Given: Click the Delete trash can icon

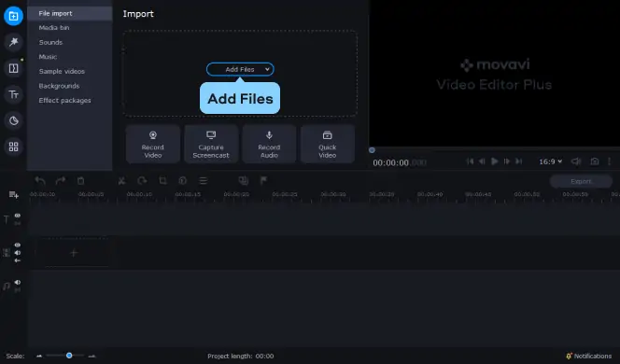Looking at the screenshot, I should click(x=80, y=181).
